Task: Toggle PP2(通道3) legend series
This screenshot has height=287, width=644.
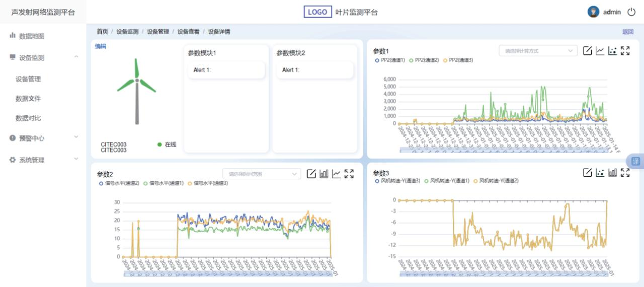Action: (x=458, y=60)
